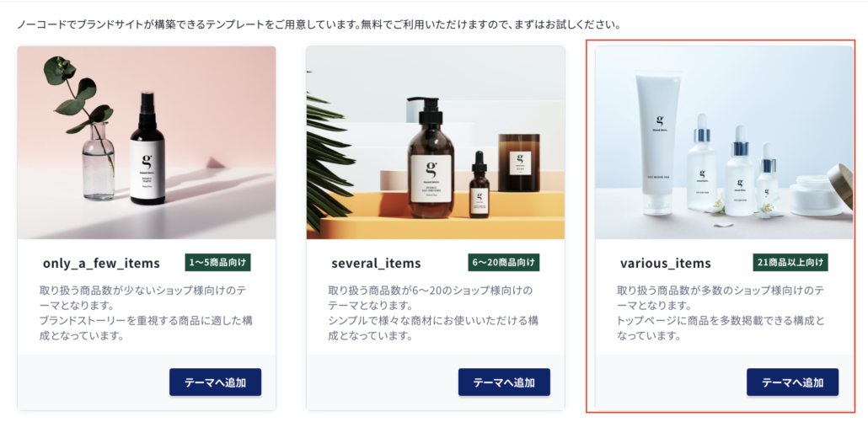Select the various_items description text
The image size is (868, 422).
(722, 313)
